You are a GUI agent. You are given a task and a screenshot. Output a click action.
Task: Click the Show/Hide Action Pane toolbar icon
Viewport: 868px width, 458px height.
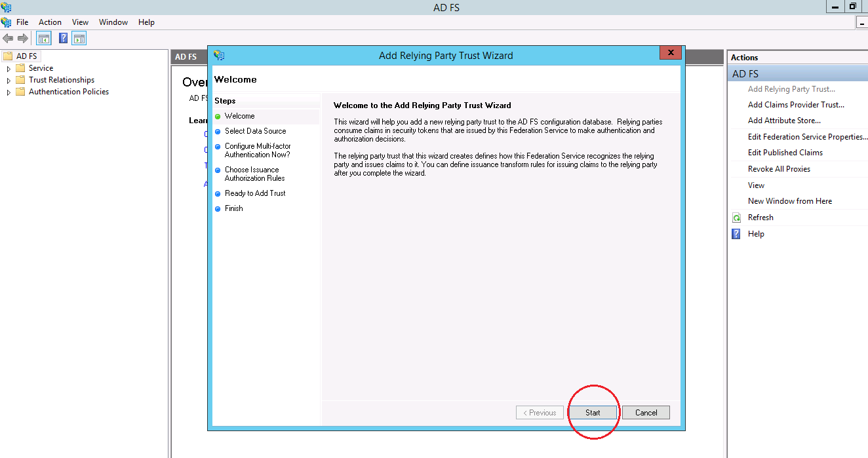coord(79,39)
